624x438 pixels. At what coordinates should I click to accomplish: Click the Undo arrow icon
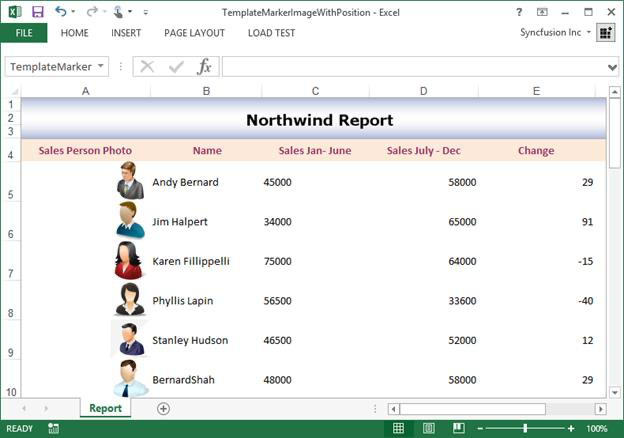pos(61,12)
